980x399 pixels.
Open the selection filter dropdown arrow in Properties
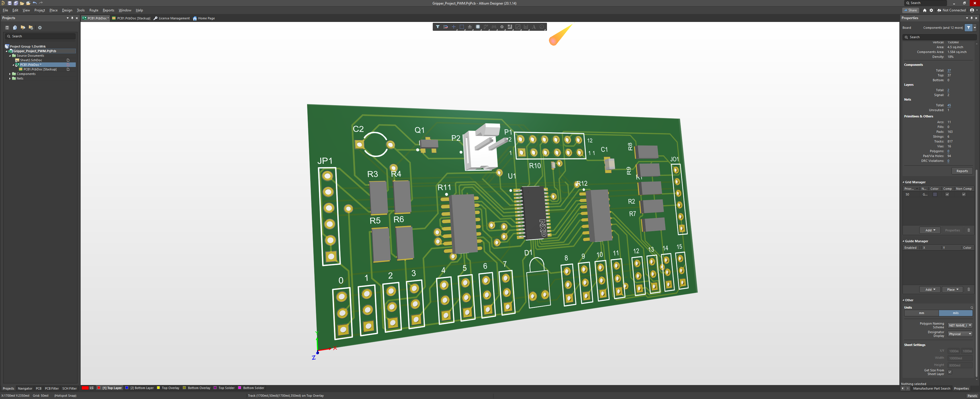pos(975,27)
